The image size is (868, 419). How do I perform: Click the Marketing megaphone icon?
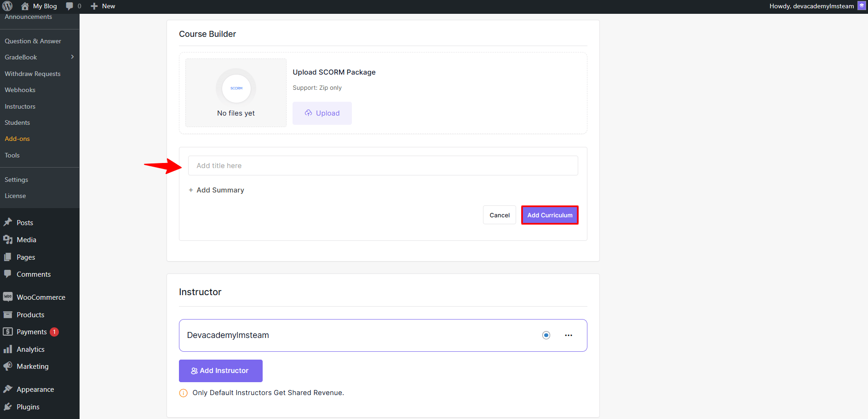[x=8, y=367]
